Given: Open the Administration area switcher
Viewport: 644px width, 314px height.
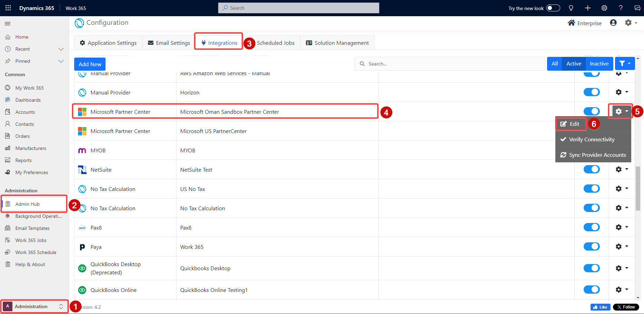Looking at the screenshot, I should pyautogui.click(x=34, y=306).
